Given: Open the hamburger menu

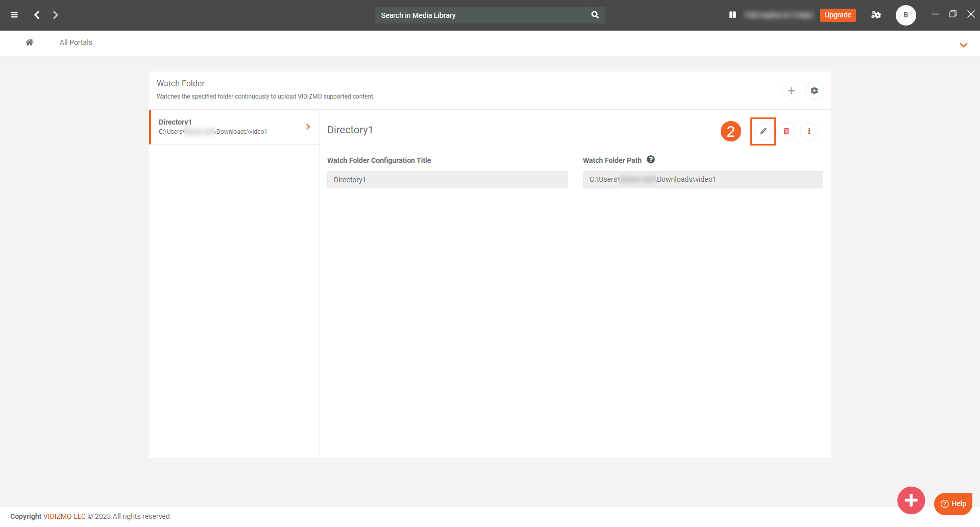Looking at the screenshot, I should 14,15.
